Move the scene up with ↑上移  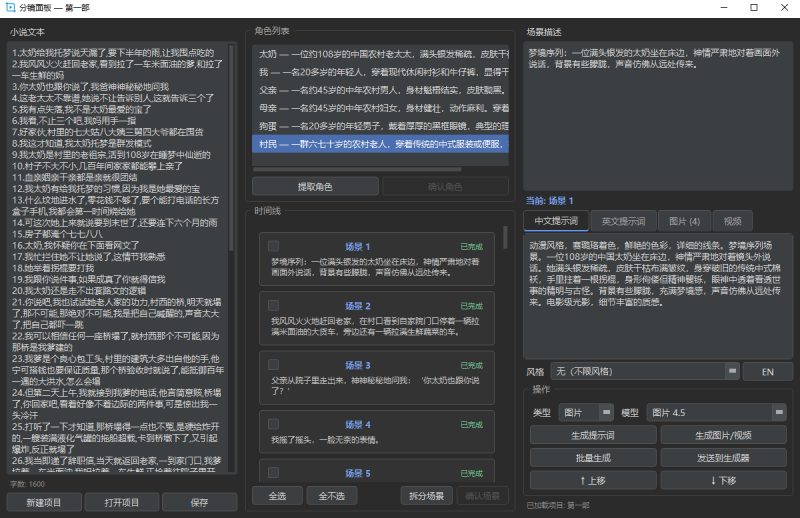click(x=593, y=480)
